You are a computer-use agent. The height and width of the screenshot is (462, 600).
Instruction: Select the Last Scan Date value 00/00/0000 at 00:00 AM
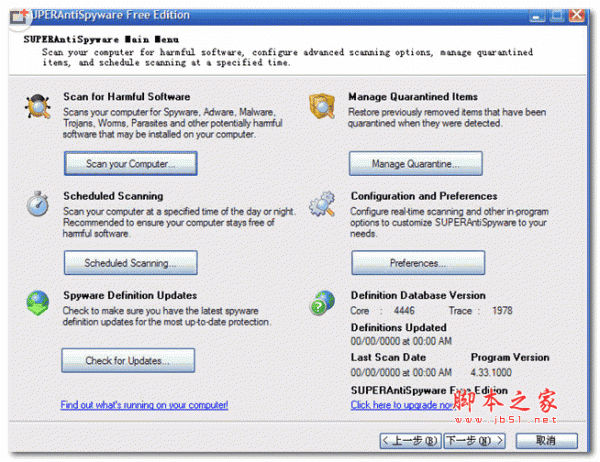(x=401, y=372)
